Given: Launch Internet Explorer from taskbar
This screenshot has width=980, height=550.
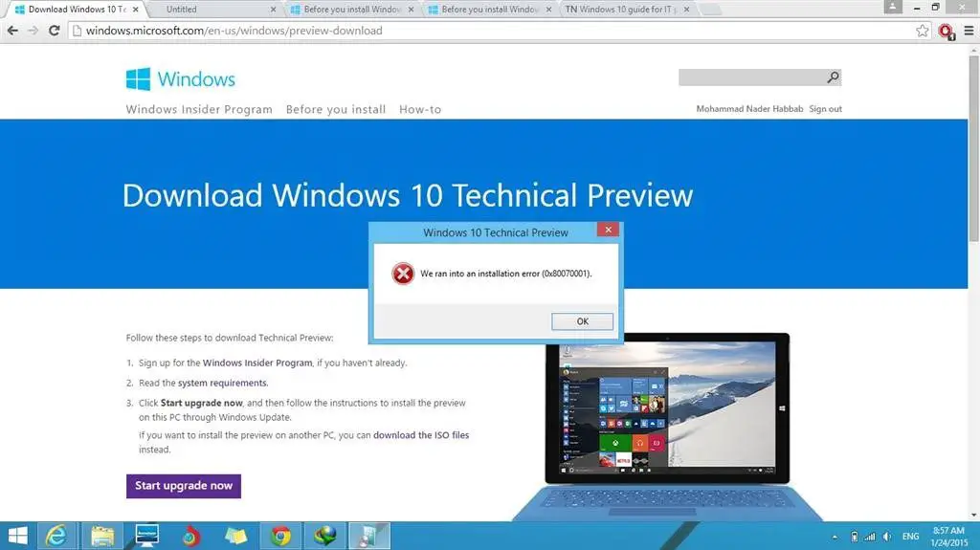Looking at the screenshot, I should point(56,536).
